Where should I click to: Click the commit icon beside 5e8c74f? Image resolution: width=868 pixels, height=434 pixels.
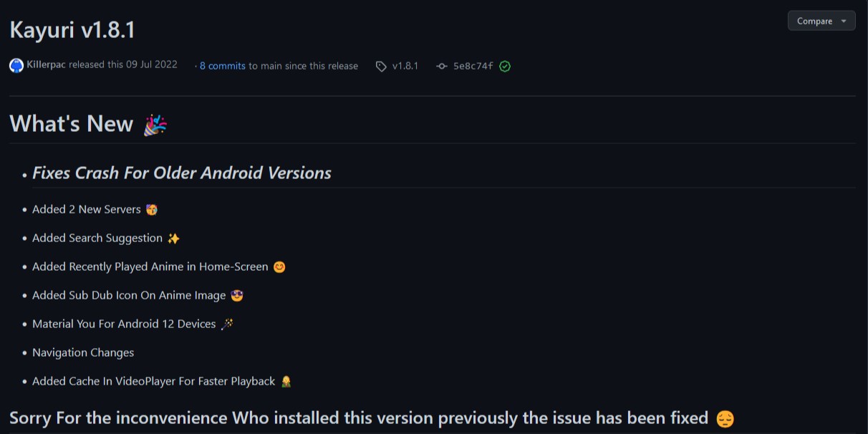(441, 66)
